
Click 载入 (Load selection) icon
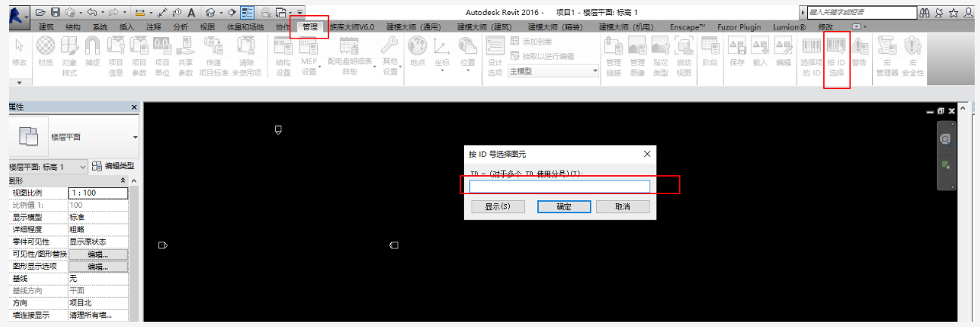point(760,53)
